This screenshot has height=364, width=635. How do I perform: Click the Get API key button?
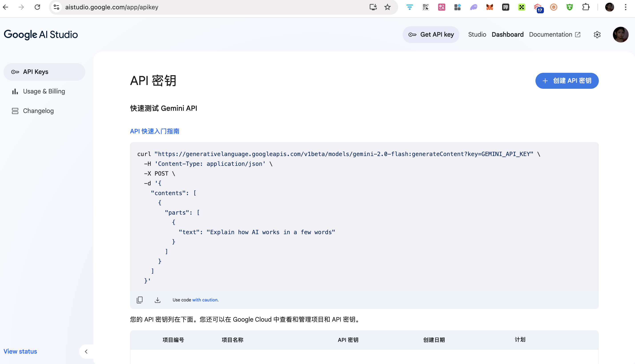pyautogui.click(x=431, y=34)
